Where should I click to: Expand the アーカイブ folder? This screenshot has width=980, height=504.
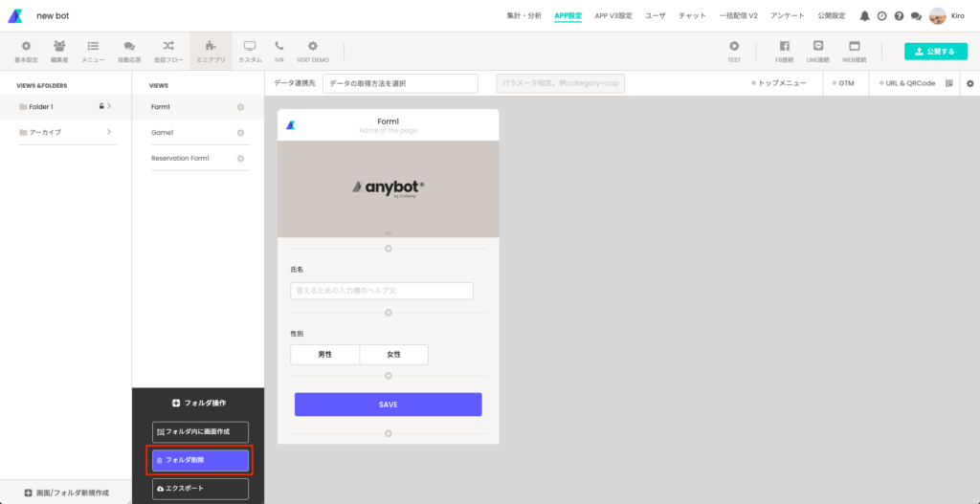point(109,132)
